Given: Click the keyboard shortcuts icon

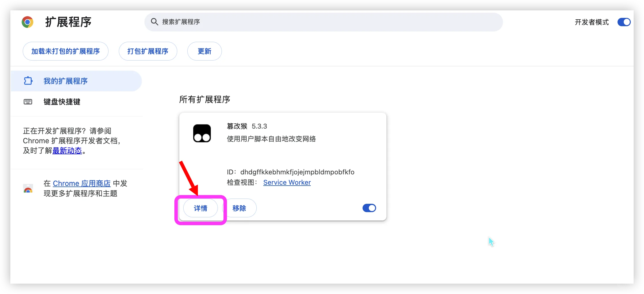Looking at the screenshot, I should tap(28, 102).
